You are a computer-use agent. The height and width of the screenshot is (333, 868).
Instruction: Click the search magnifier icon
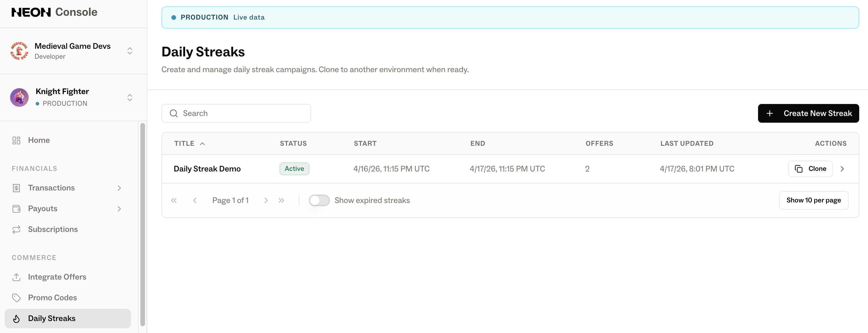pyautogui.click(x=173, y=113)
